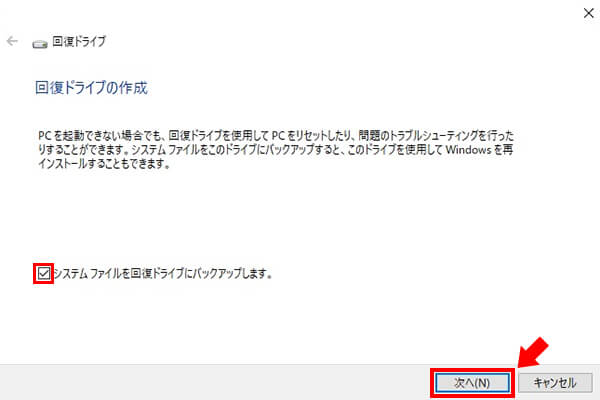
Task: Click the label システム ファイルを回復ドライブにバックアップします
Action: [x=163, y=274]
